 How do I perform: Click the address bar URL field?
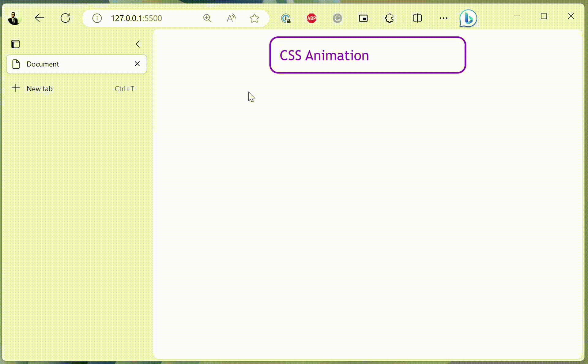[136, 18]
